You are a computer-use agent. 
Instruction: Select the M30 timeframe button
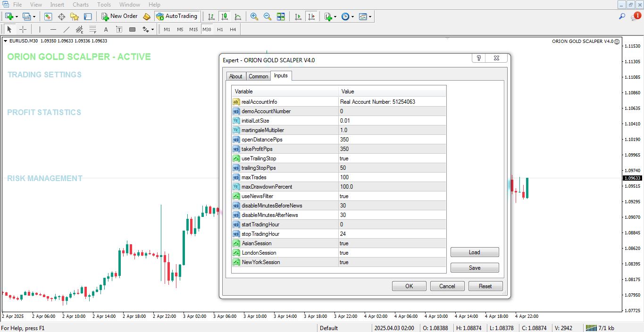[207, 29]
